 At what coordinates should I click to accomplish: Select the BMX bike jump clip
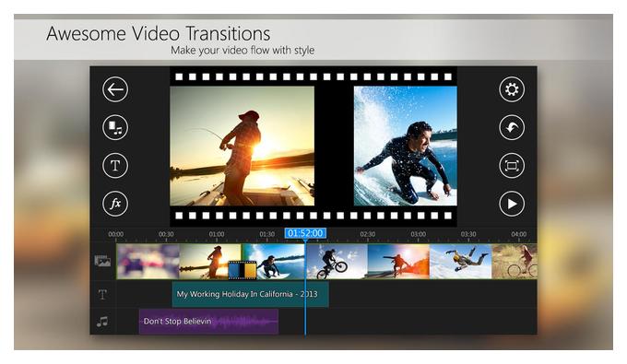tap(337, 262)
